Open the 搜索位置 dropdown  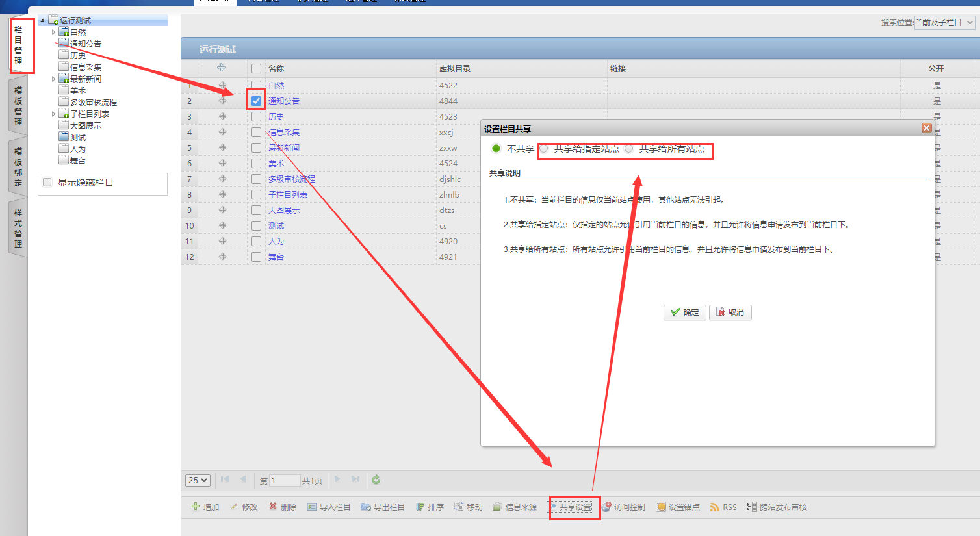point(944,23)
